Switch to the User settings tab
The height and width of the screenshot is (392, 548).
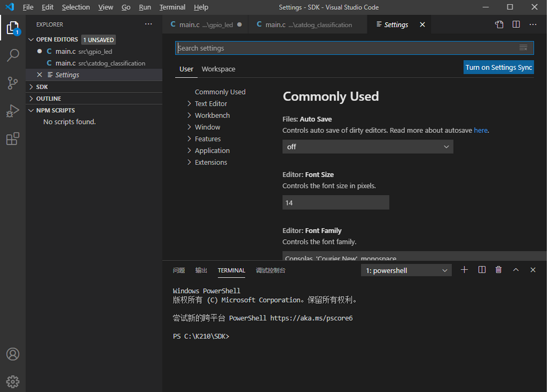[x=186, y=69]
